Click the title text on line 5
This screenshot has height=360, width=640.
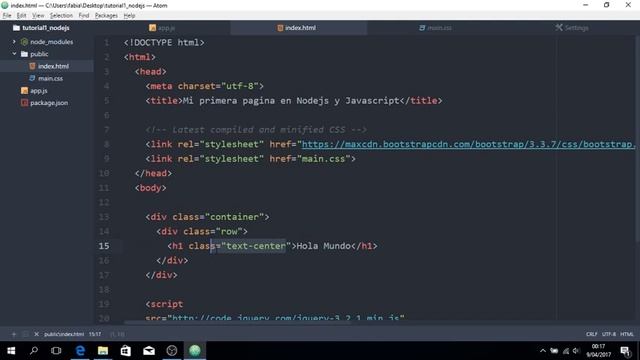291,101
